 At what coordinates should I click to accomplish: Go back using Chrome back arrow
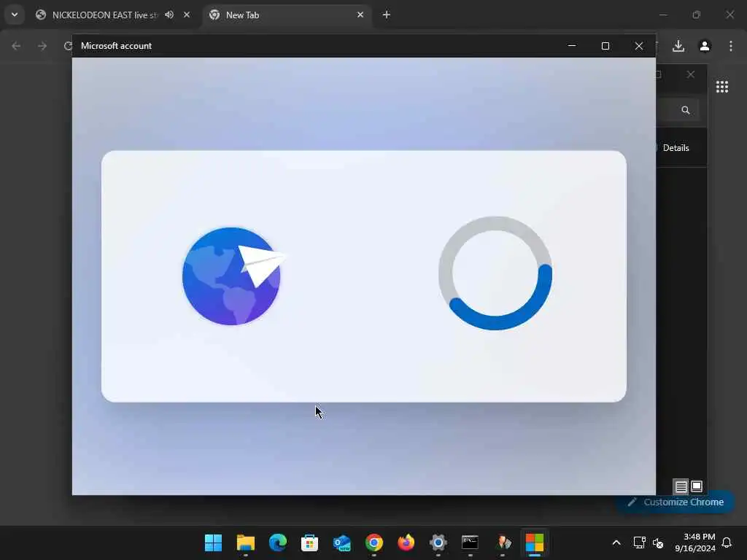(x=16, y=46)
